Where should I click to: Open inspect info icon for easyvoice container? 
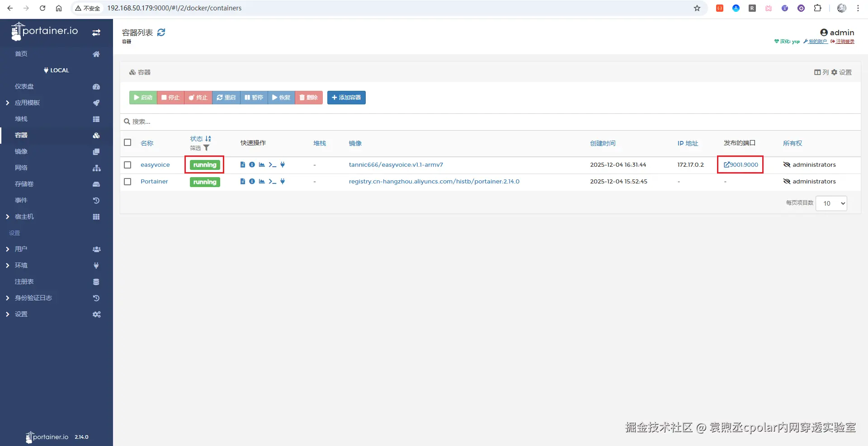252,165
